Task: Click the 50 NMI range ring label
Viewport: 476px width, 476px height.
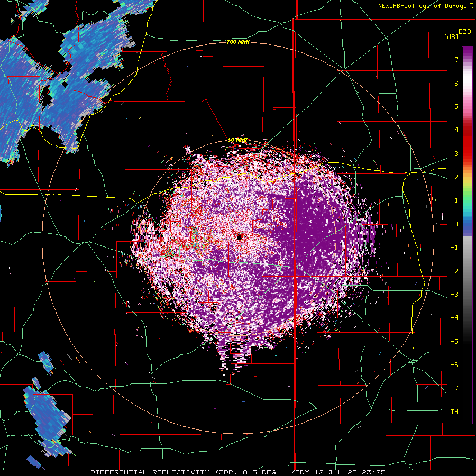Action: [x=237, y=140]
